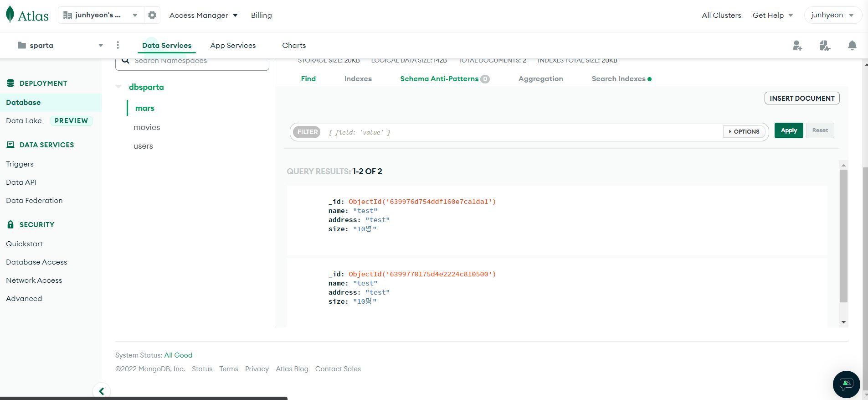This screenshot has height=400, width=868.
Task: Open Triggers in the sidebar
Action: coord(20,164)
